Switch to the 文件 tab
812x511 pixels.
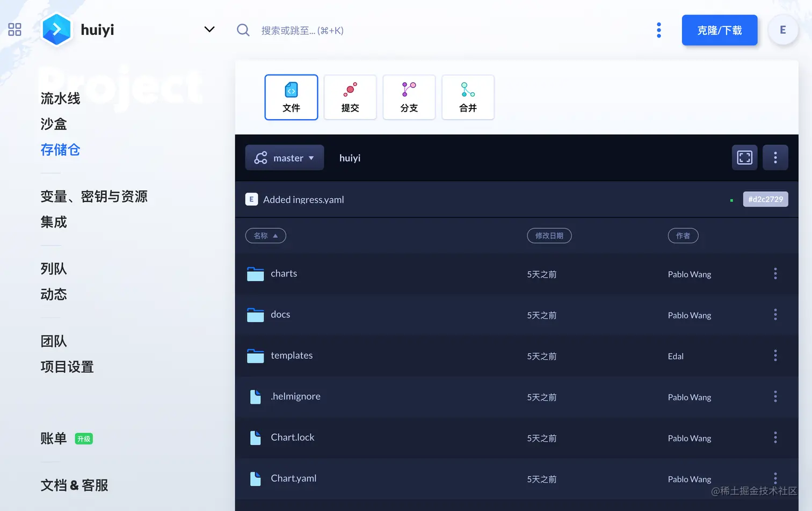pyautogui.click(x=291, y=97)
